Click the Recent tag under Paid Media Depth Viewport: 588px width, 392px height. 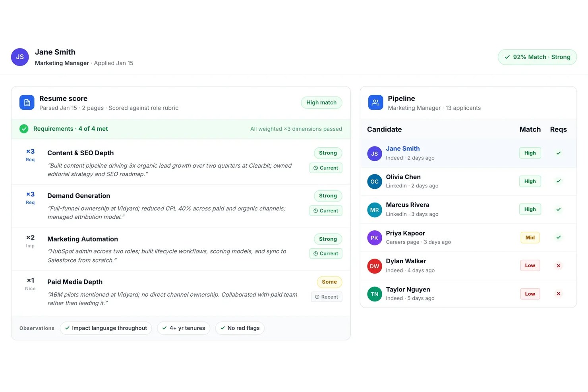click(x=327, y=297)
